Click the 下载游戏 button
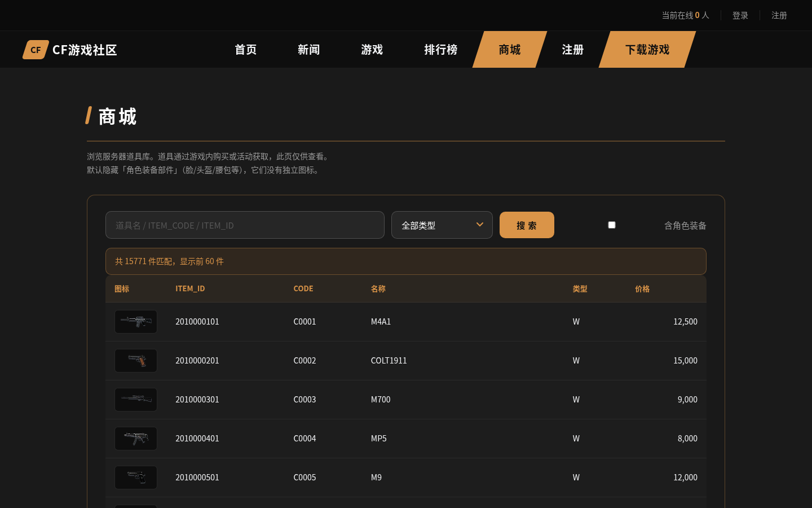This screenshot has width=812, height=508. [647, 50]
